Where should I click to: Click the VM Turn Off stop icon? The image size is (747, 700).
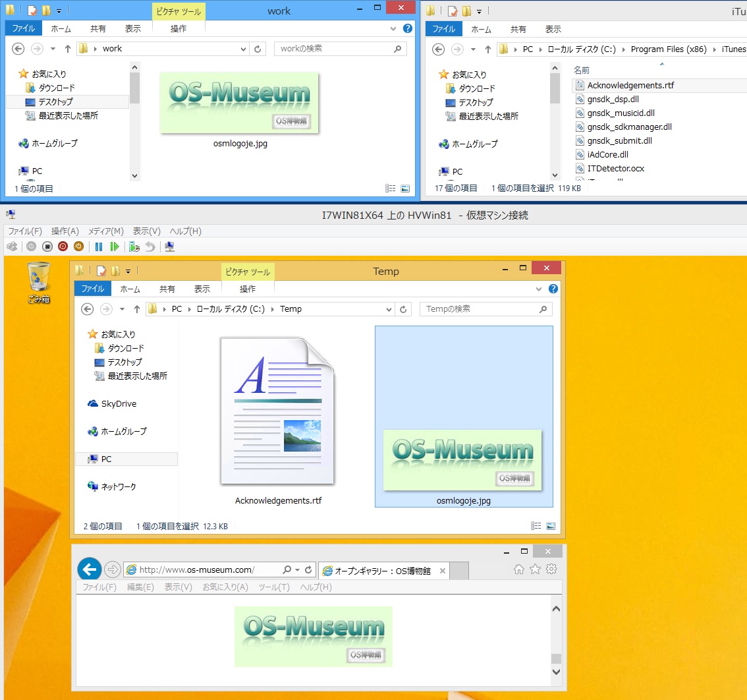coord(47,247)
